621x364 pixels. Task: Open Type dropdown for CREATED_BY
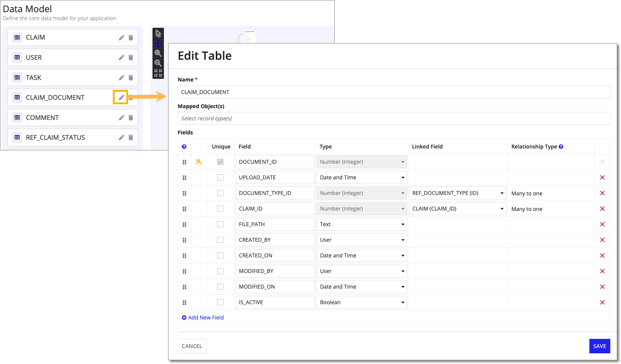point(362,240)
